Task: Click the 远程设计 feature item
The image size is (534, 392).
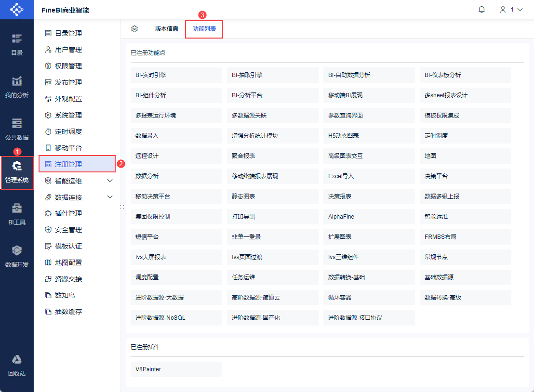Action: (176, 156)
